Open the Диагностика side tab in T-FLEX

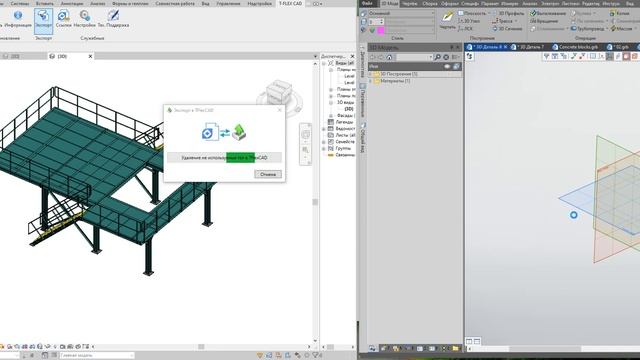point(362,63)
